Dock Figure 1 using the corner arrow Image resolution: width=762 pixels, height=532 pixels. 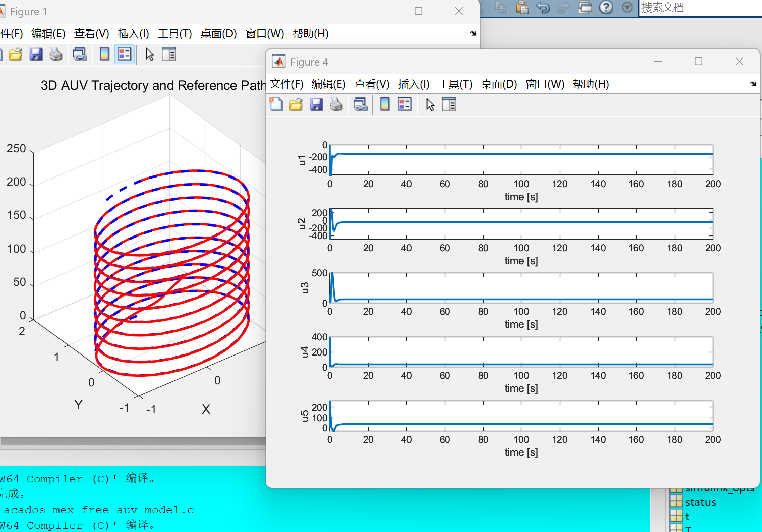click(x=473, y=33)
